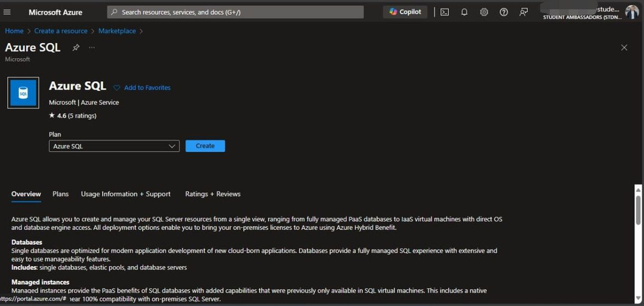Screen dimensions: 644x306
Task: Select the Overview tab
Action: pyautogui.click(x=26, y=194)
